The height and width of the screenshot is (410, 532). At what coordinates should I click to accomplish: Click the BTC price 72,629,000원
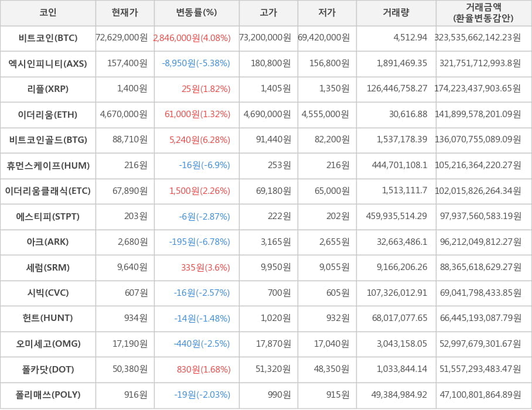pos(121,37)
